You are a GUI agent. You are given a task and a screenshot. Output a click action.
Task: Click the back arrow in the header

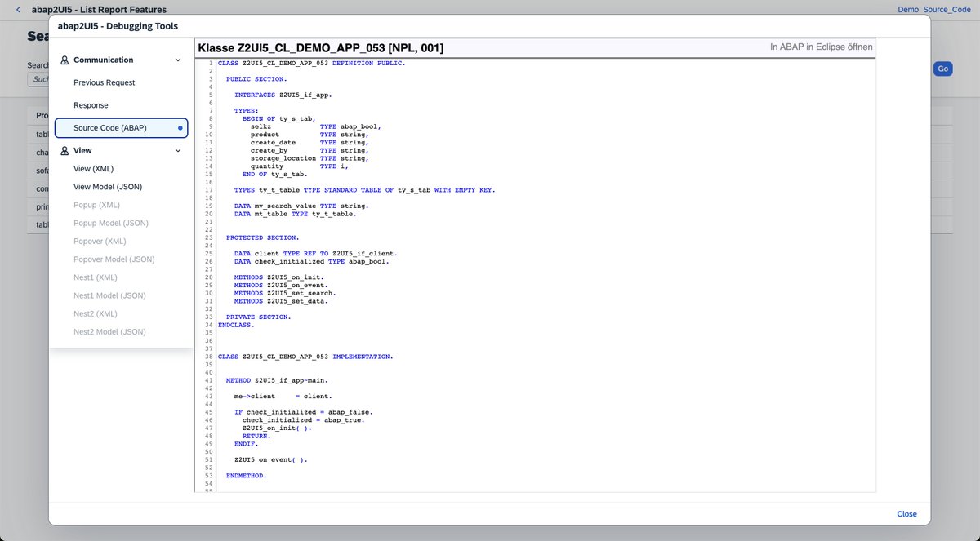[18, 10]
